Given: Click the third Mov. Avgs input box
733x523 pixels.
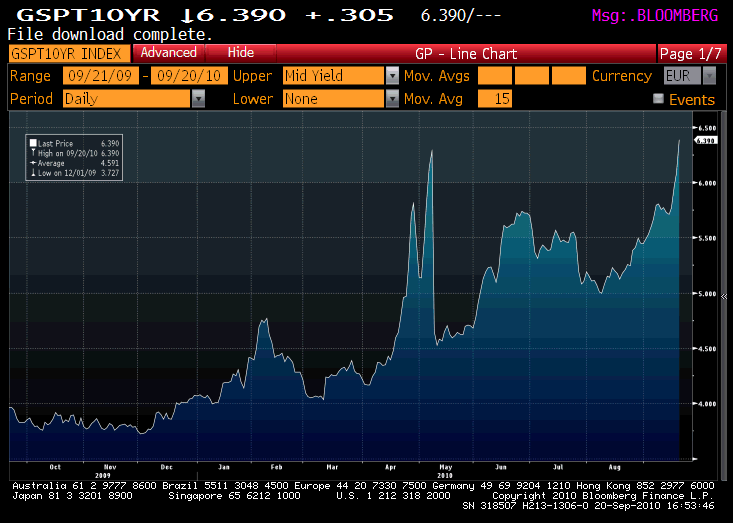Looking at the screenshot, I should [x=568, y=76].
